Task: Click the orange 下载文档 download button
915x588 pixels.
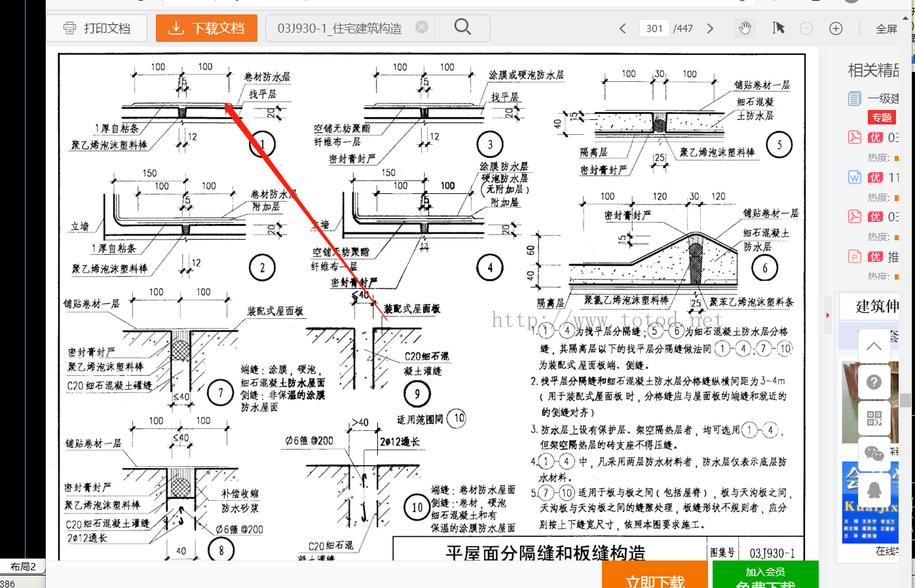Action: point(206,28)
